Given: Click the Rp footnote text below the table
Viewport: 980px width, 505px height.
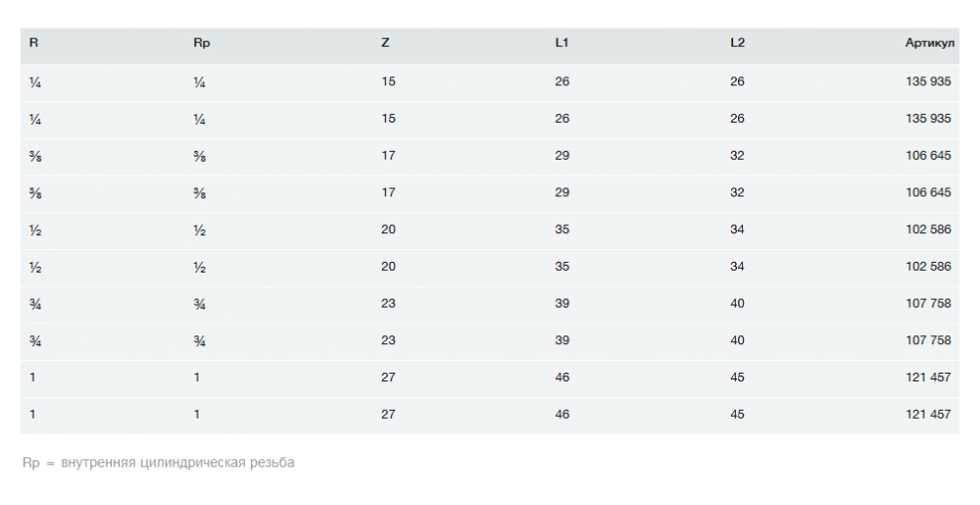Looking at the screenshot, I should pyautogui.click(x=158, y=462).
